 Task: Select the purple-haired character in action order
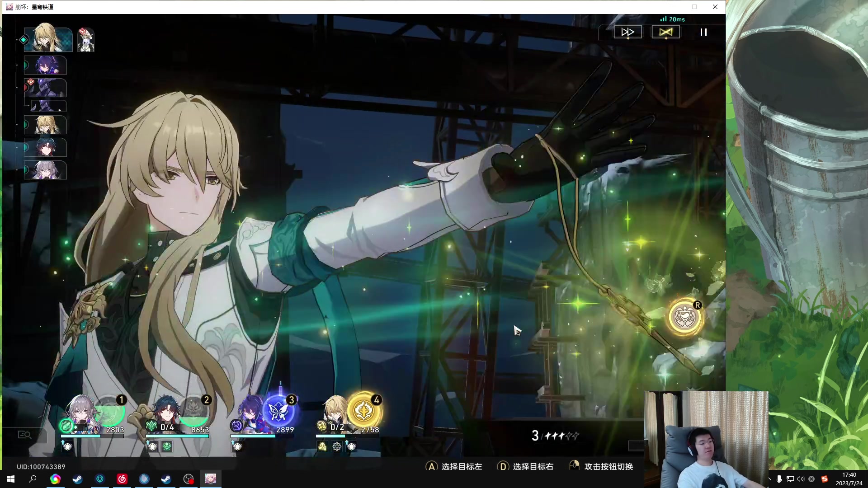45,66
